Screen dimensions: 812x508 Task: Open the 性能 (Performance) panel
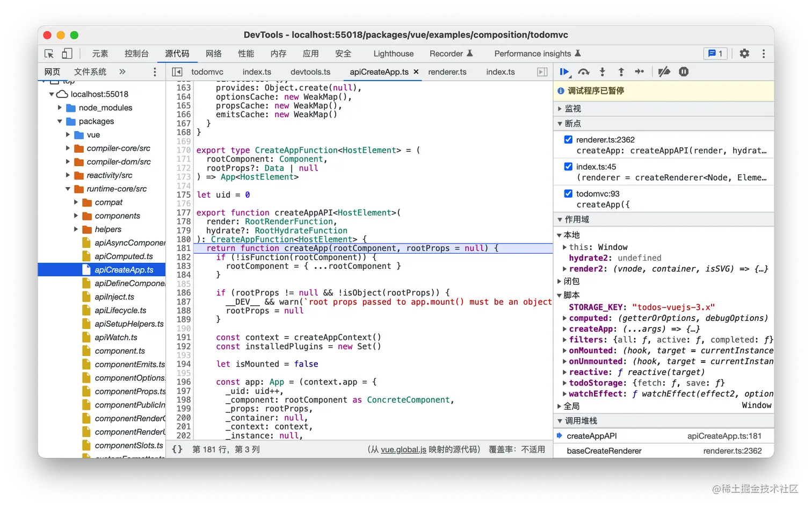[x=246, y=54]
